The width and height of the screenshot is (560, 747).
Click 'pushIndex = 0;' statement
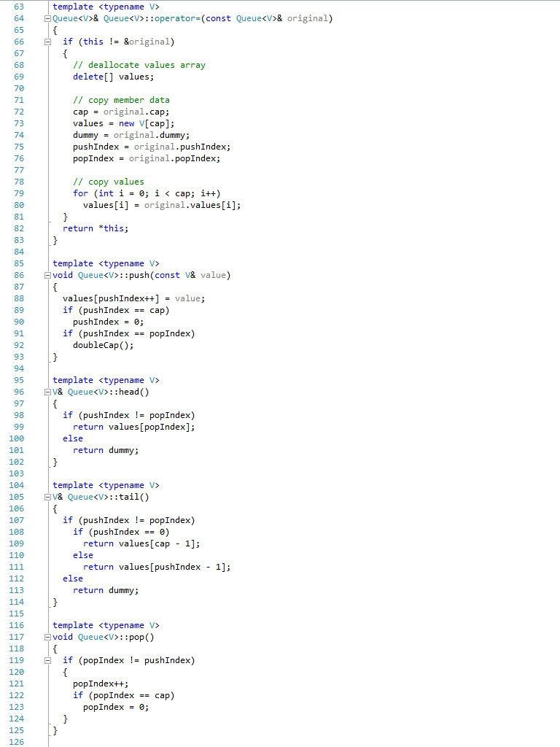[x=108, y=322]
